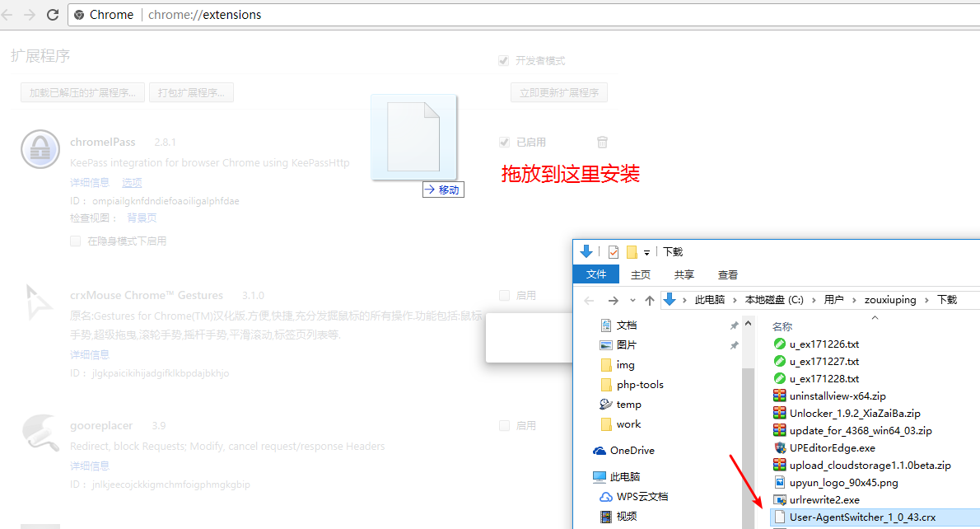
Task: Click 加载已解压的扩展程序 button
Action: (82, 92)
